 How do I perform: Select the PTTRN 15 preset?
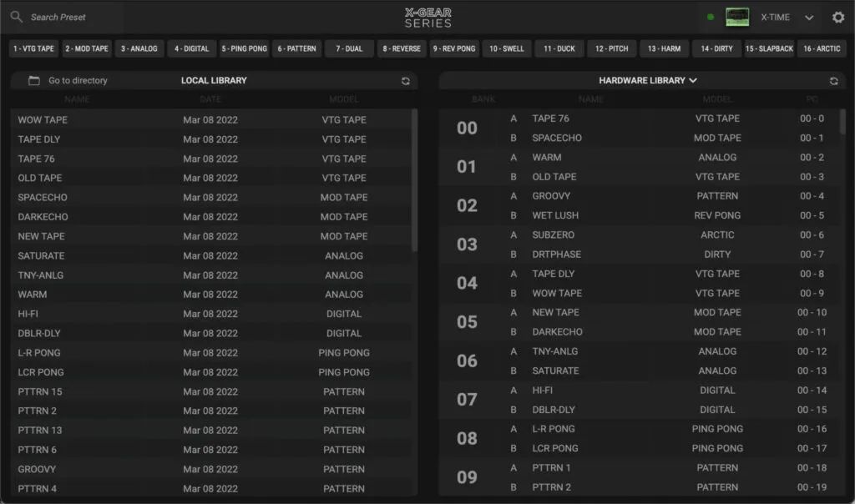click(x=211, y=391)
